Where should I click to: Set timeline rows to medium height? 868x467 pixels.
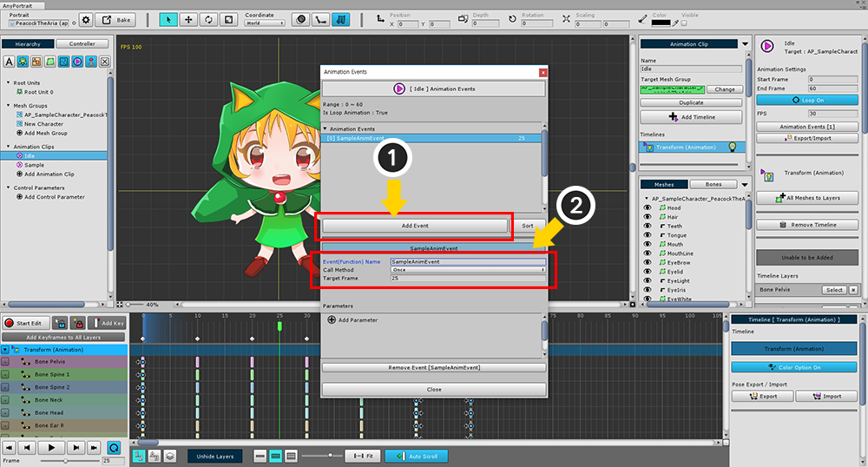(x=276, y=456)
